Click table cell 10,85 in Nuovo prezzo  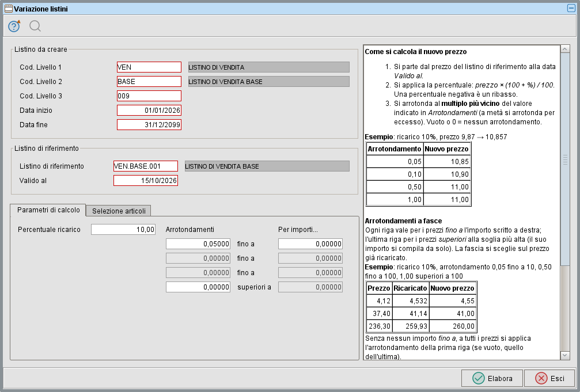(447, 162)
